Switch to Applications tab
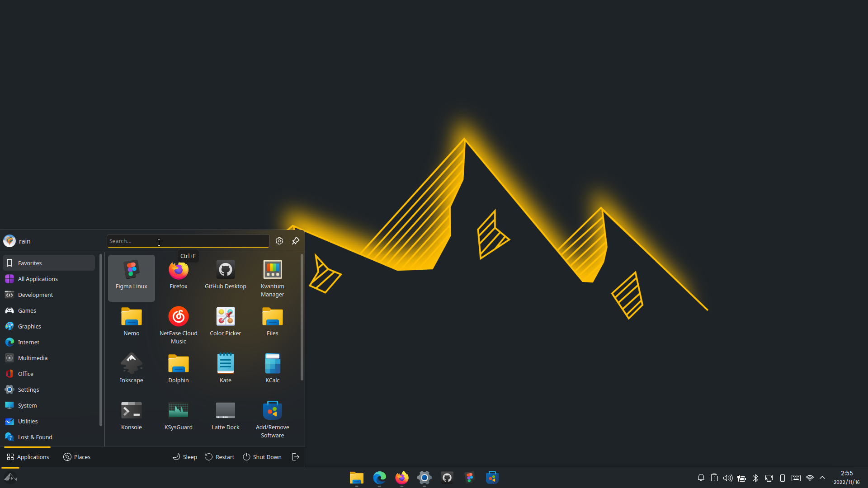 coord(28,457)
